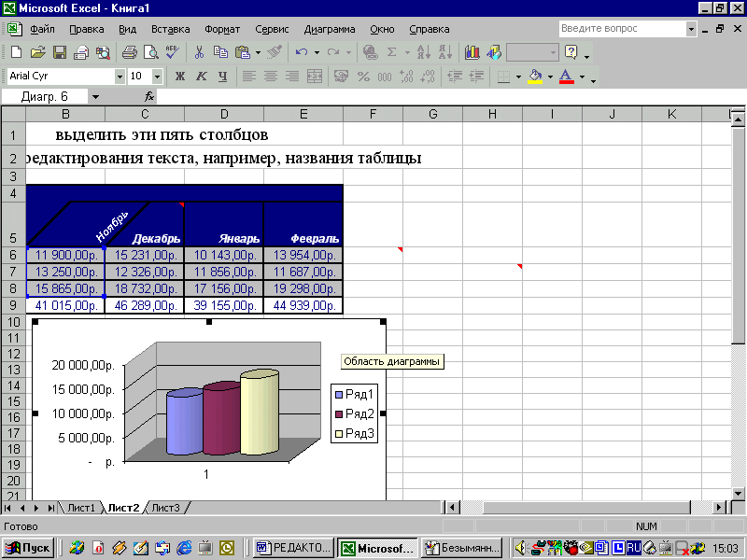
Task: Click the Copy icon
Action: click(220, 52)
